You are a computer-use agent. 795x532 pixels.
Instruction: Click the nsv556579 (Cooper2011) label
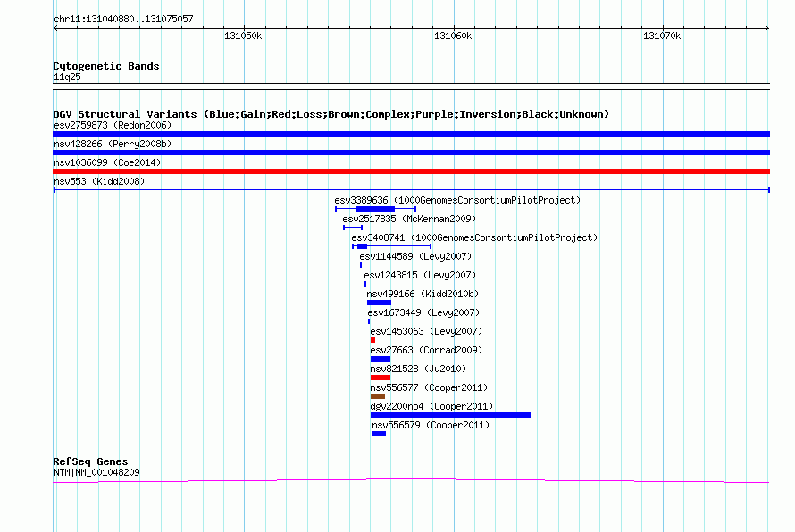pos(431,425)
